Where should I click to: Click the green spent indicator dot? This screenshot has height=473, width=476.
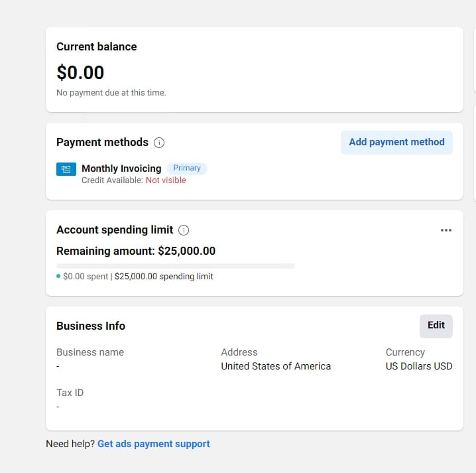(x=58, y=276)
